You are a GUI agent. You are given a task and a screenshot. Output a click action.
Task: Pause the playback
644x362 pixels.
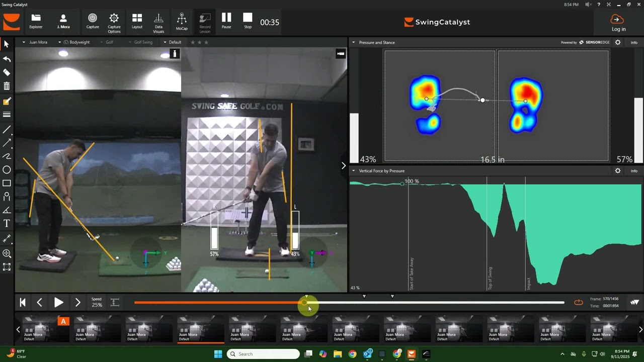(x=226, y=21)
